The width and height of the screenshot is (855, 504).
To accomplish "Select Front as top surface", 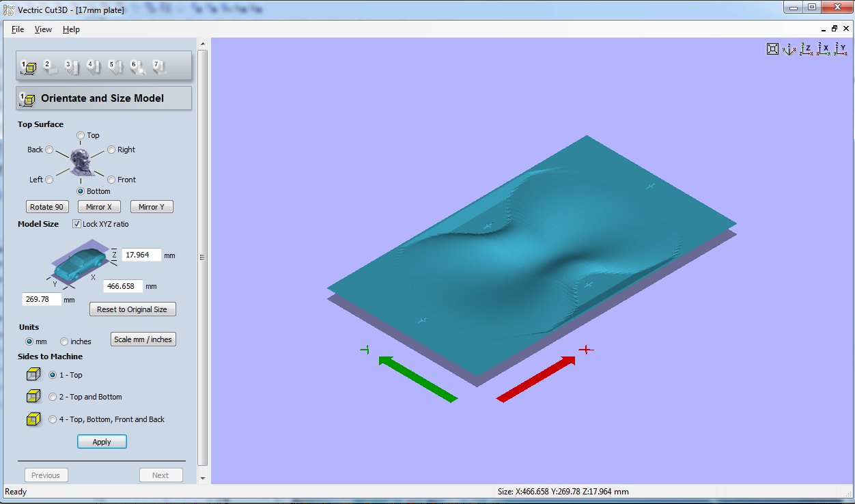I will pyautogui.click(x=111, y=180).
